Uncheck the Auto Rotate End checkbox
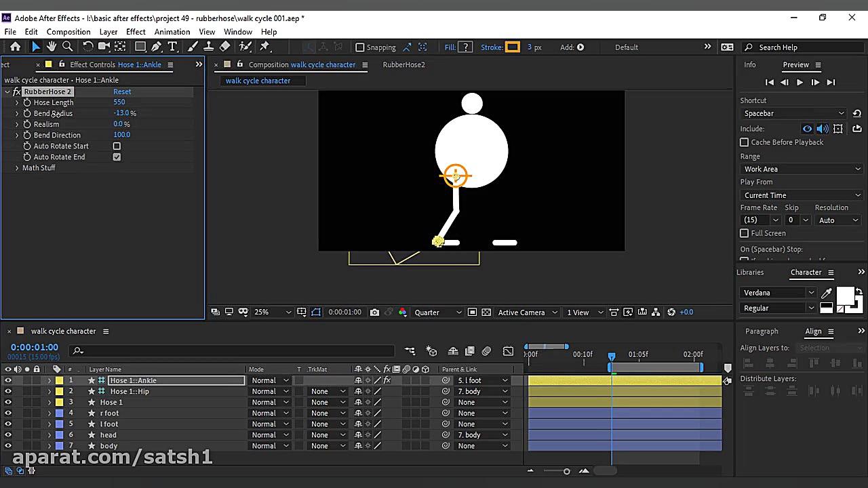The width and height of the screenshot is (868, 488). coord(117,157)
